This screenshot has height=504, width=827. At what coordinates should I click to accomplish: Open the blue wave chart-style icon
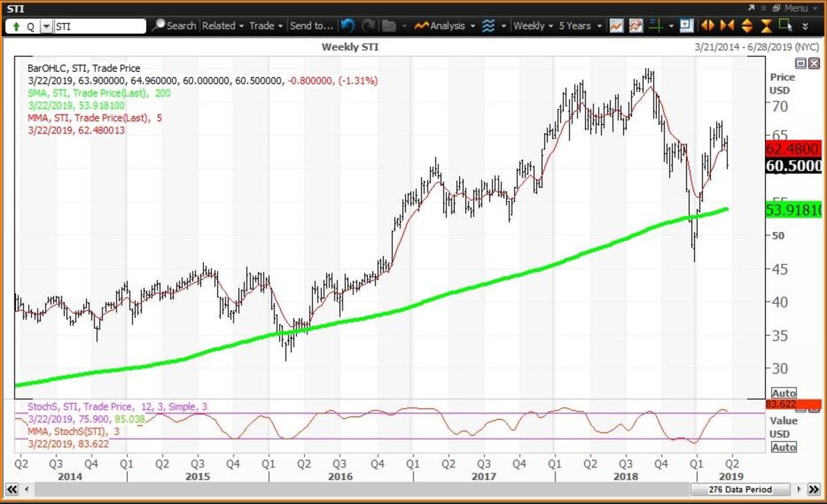coord(488,26)
